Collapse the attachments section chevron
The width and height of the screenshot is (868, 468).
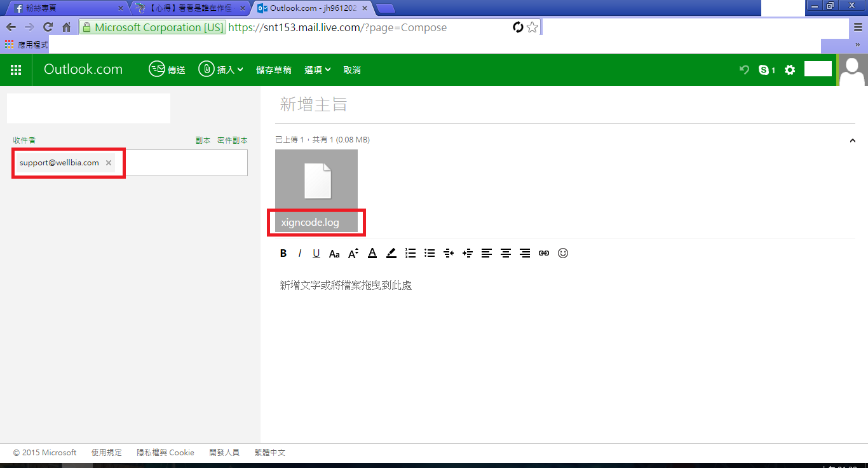(853, 140)
